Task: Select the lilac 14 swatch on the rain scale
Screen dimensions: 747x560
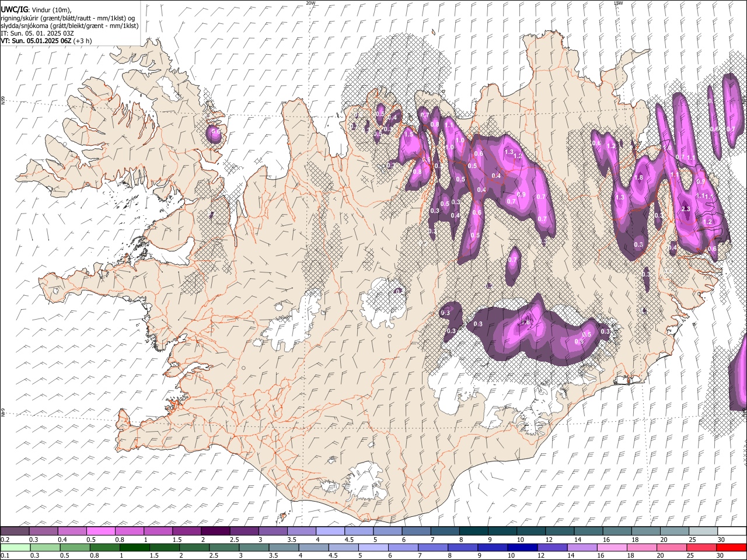Action: [x=582, y=548]
